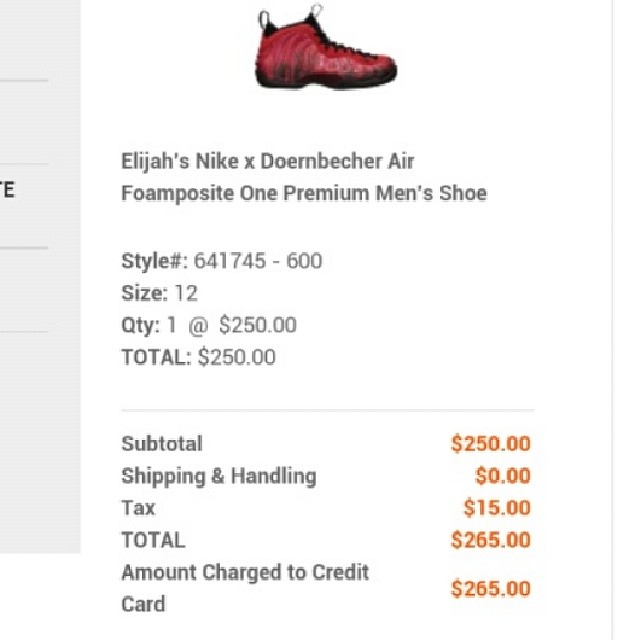This screenshot has height=640, width=640.
Task: Click the $250.00 subtotal amount
Action: click(x=490, y=444)
